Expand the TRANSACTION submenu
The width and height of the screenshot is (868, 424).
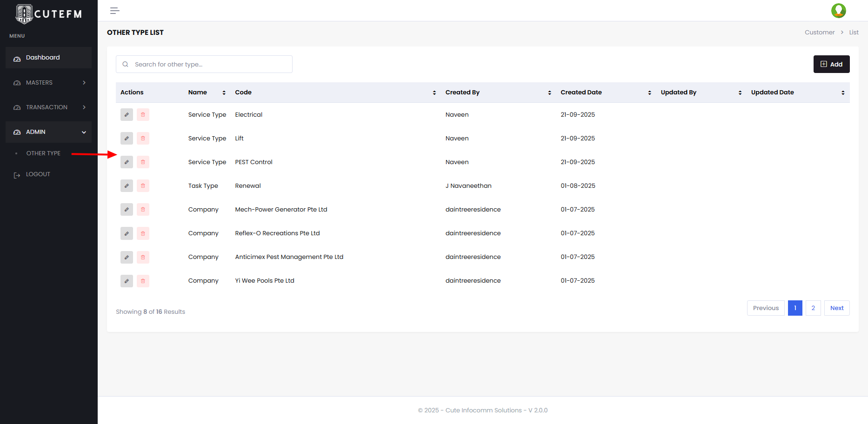click(x=49, y=107)
